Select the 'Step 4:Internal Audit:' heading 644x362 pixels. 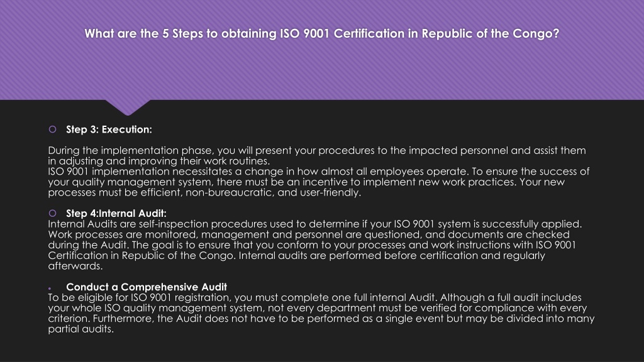click(116, 214)
